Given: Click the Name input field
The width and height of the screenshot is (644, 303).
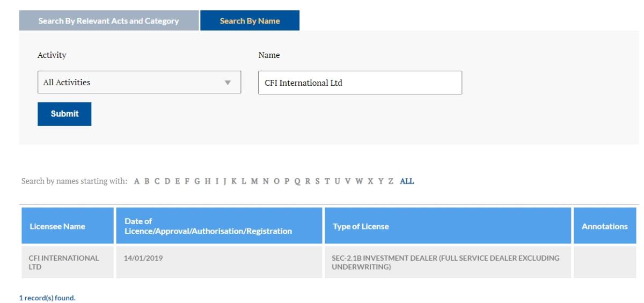Looking at the screenshot, I should point(360,83).
